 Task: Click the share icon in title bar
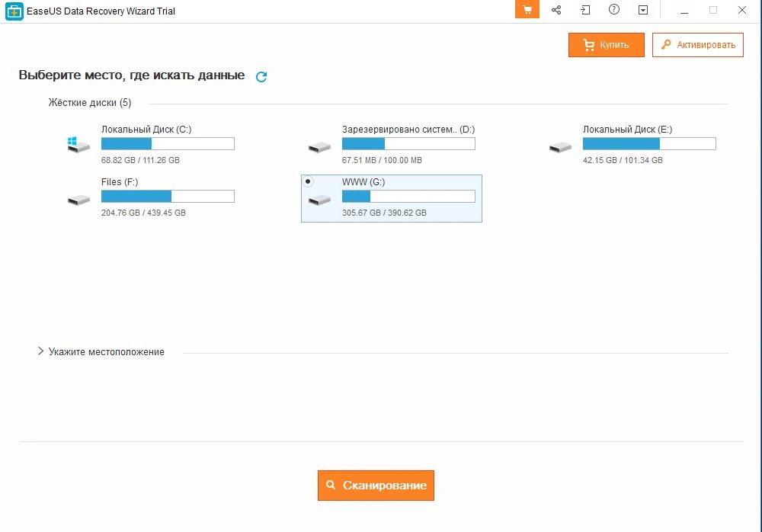pyautogui.click(x=556, y=10)
